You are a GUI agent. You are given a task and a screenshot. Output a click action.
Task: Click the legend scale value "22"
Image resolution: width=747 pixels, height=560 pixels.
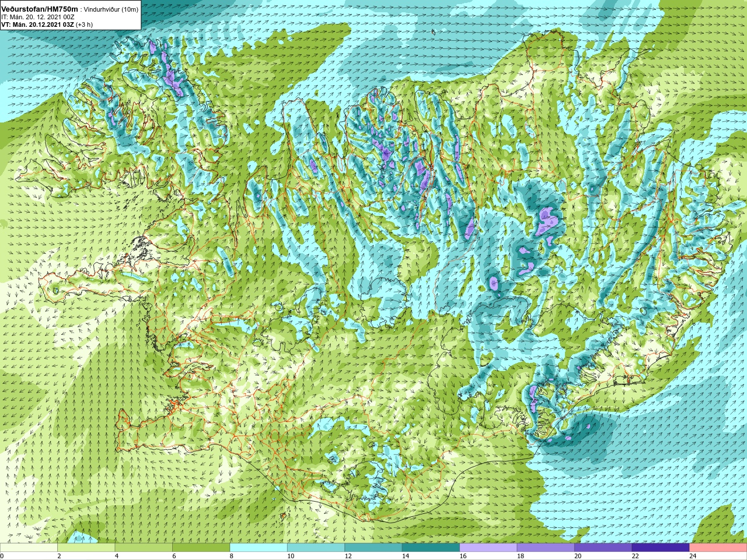coord(636,556)
